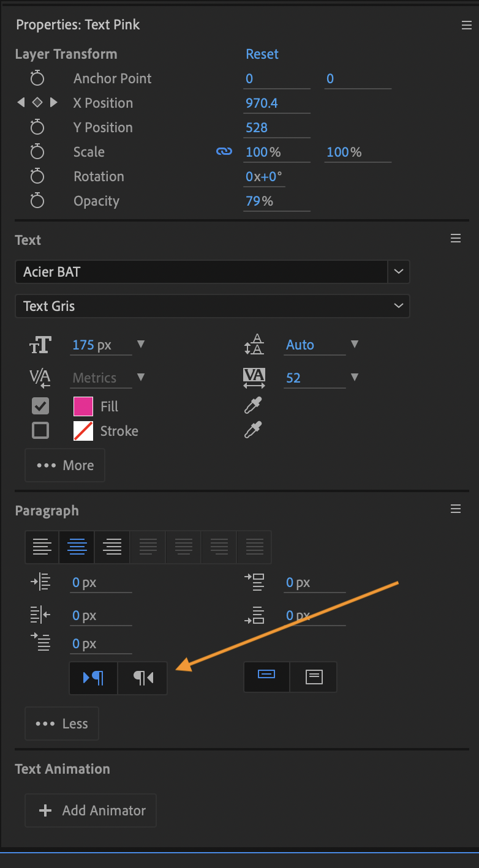479x868 pixels.
Task: Open the Acier BAT font family dropdown
Action: (398, 272)
